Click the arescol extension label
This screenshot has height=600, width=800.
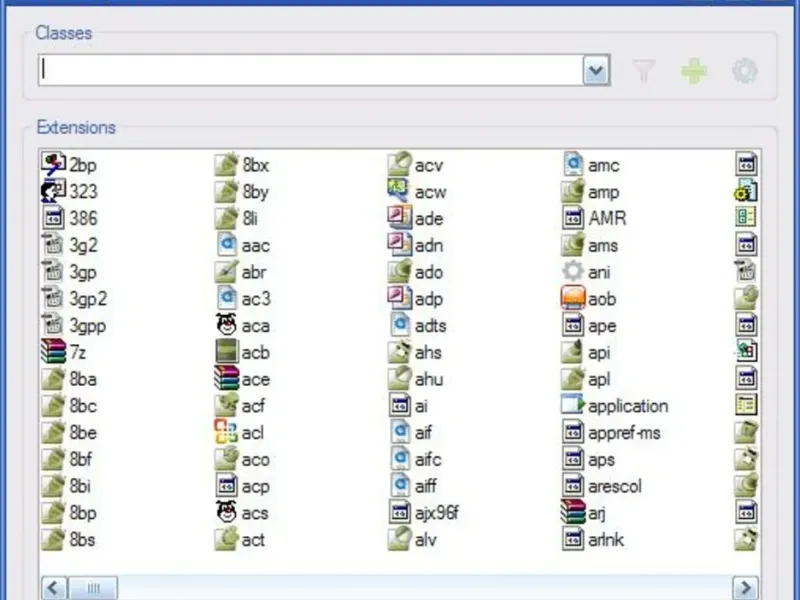pyautogui.click(x=615, y=486)
